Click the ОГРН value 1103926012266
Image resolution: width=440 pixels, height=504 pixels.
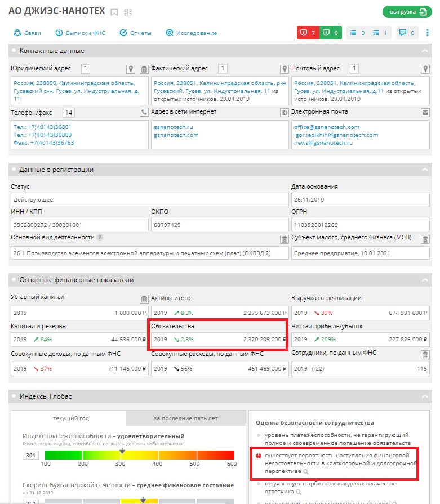click(360, 225)
